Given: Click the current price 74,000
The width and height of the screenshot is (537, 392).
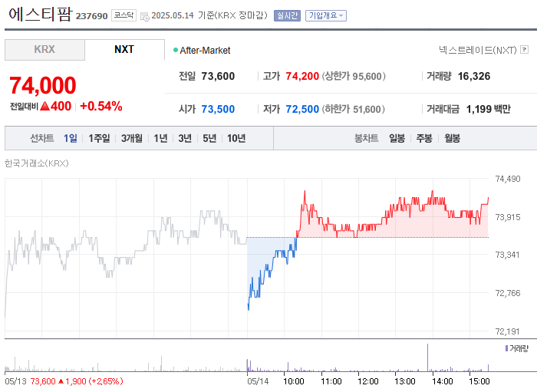Looking at the screenshot, I should (x=43, y=85).
